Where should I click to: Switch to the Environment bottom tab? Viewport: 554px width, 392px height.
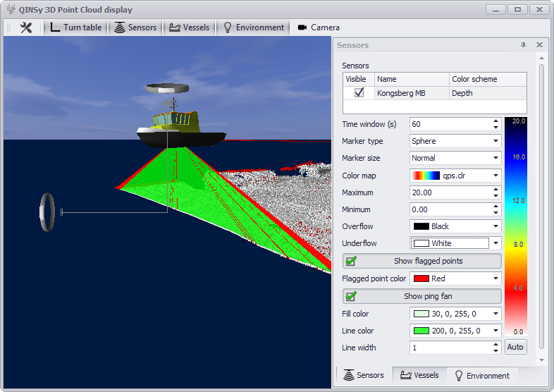(x=482, y=375)
